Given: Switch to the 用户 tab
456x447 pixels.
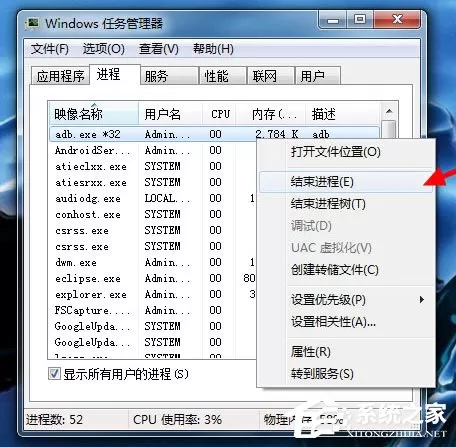Looking at the screenshot, I should [318, 76].
